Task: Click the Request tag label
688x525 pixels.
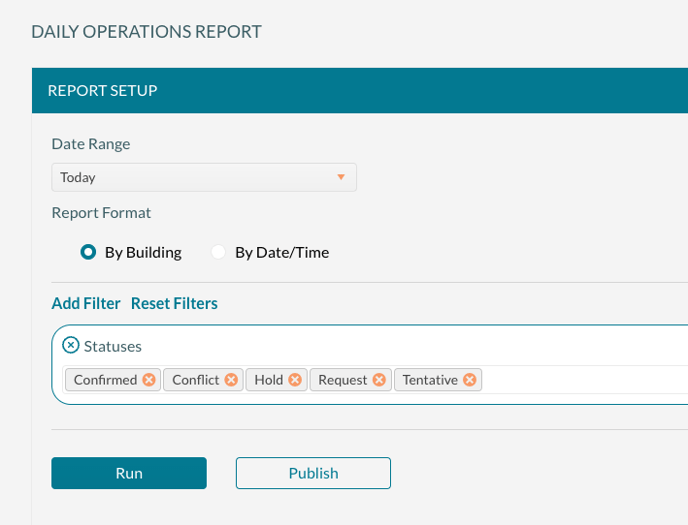Action: coord(343,380)
